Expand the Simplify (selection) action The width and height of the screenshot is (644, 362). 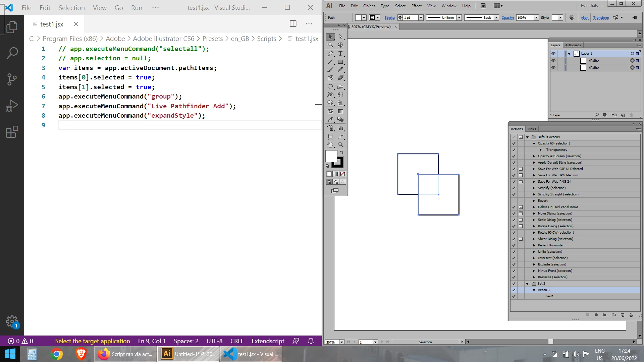point(534,188)
